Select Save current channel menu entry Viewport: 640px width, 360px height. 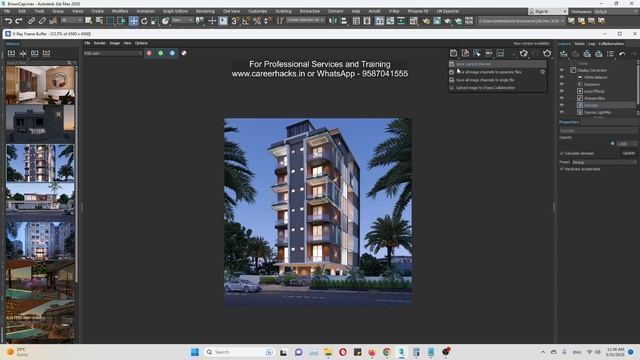498,64
